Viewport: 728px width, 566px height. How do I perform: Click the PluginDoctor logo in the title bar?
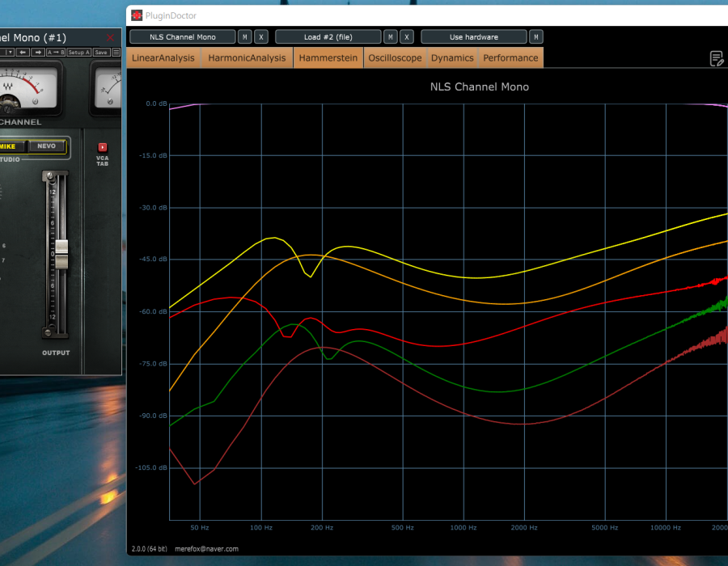(x=137, y=15)
